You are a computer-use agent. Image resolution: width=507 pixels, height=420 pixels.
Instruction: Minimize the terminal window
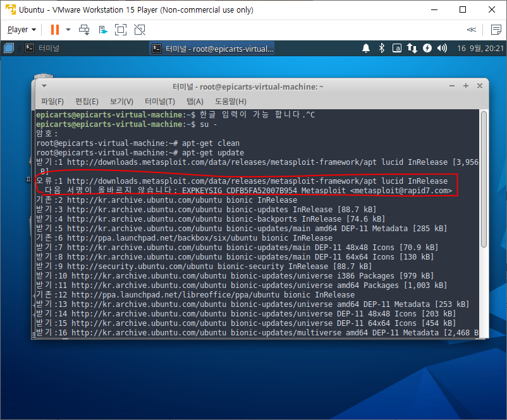(x=452, y=86)
